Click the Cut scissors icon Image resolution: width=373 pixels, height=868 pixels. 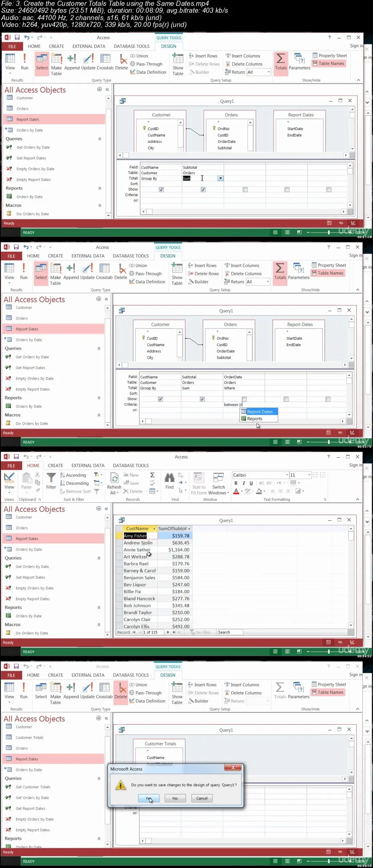(37, 475)
